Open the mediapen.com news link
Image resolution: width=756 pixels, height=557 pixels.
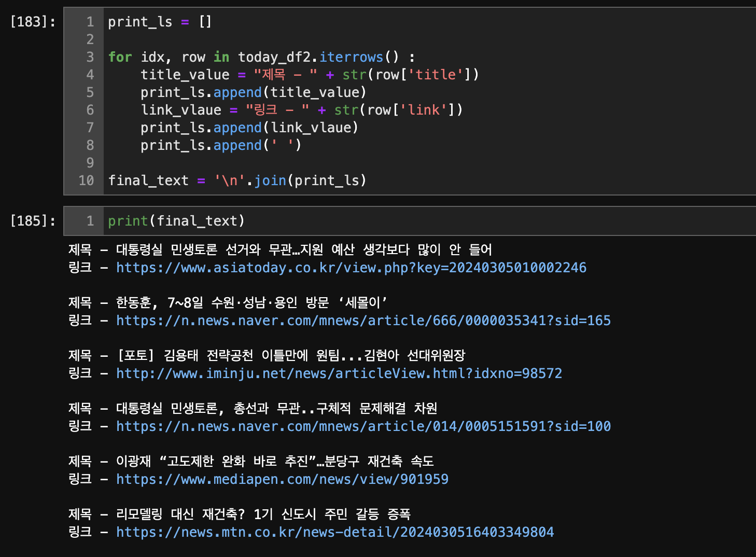tap(282, 479)
